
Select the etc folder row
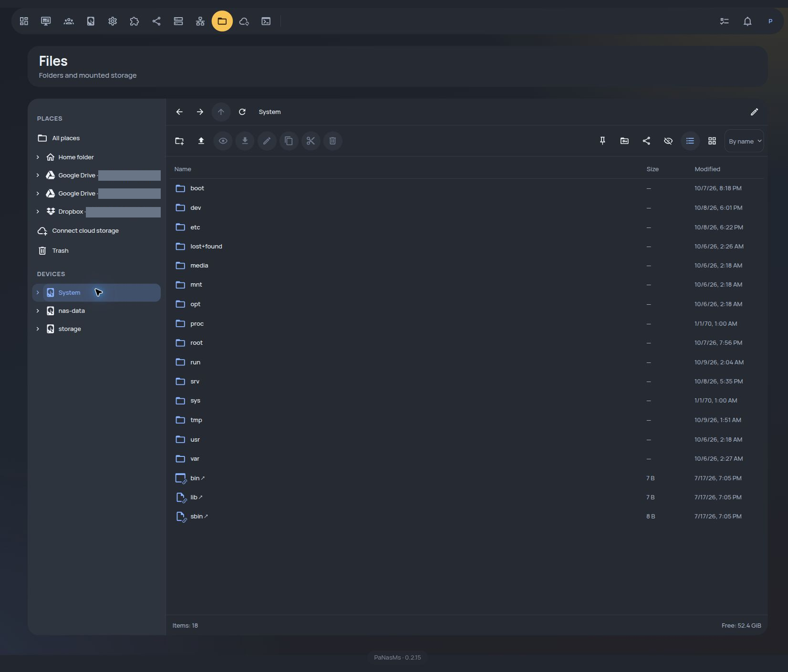point(467,227)
